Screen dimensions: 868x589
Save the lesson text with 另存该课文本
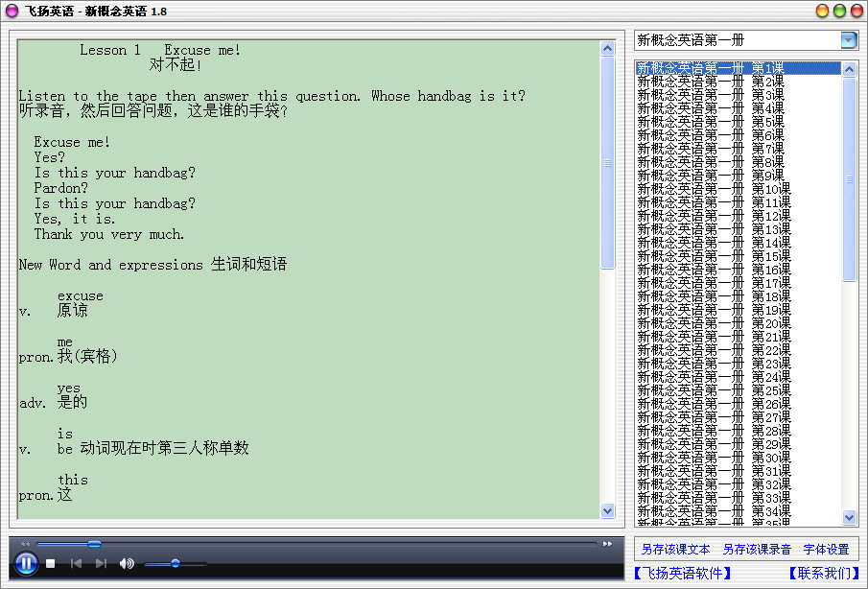[x=676, y=549]
